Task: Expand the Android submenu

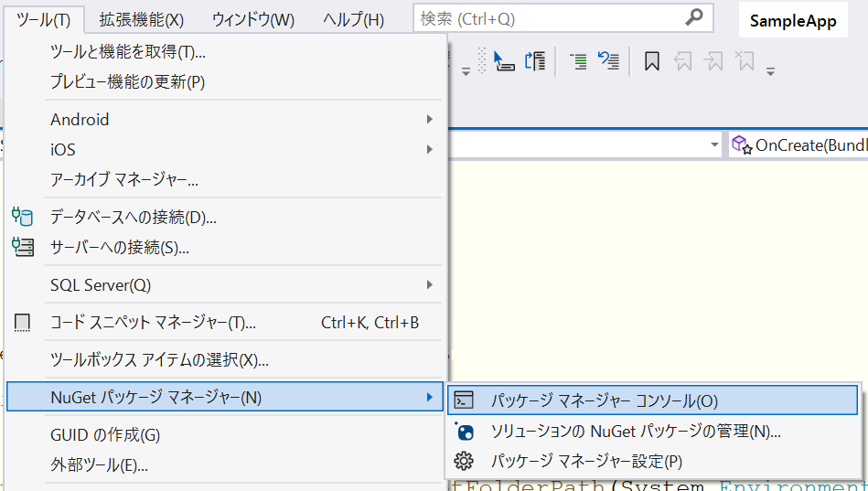Action: [224, 119]
